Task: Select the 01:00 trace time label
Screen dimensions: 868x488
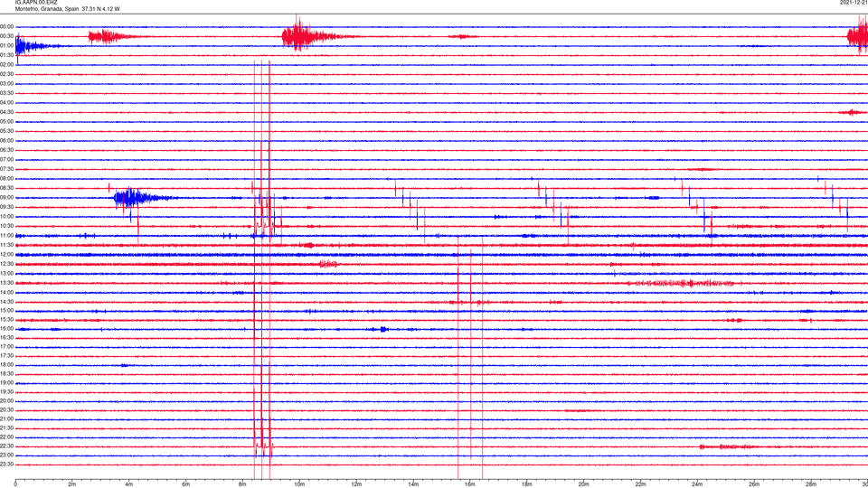Action: point(6,45)
